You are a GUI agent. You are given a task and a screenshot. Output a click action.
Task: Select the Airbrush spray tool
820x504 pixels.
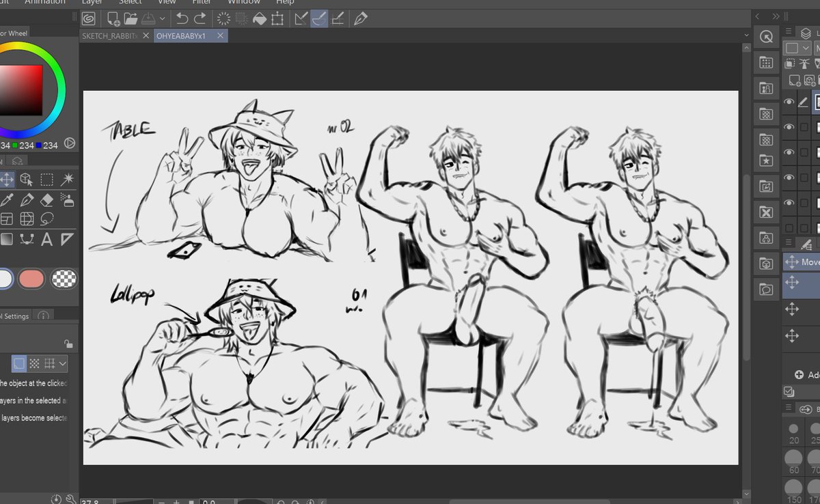[67, 199]
